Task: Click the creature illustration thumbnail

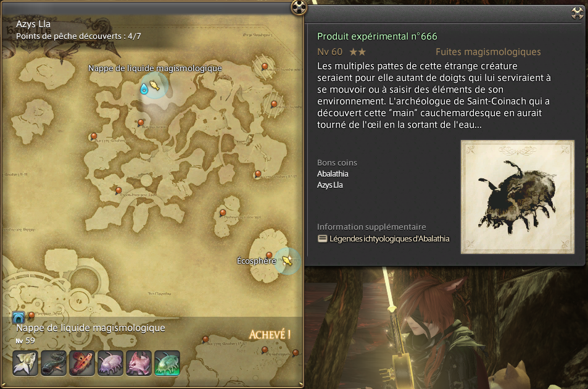Action: tap(518, 197)
